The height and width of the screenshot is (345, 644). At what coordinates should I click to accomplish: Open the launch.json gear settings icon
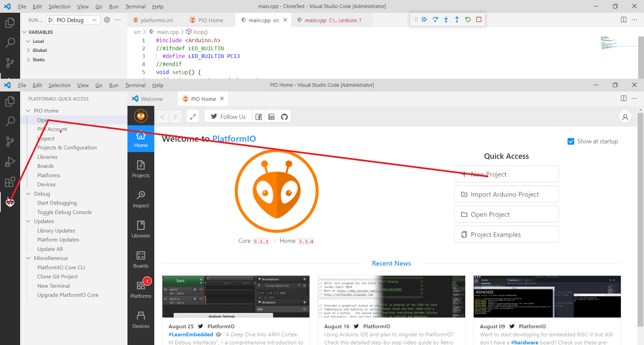tap(107, 20)
